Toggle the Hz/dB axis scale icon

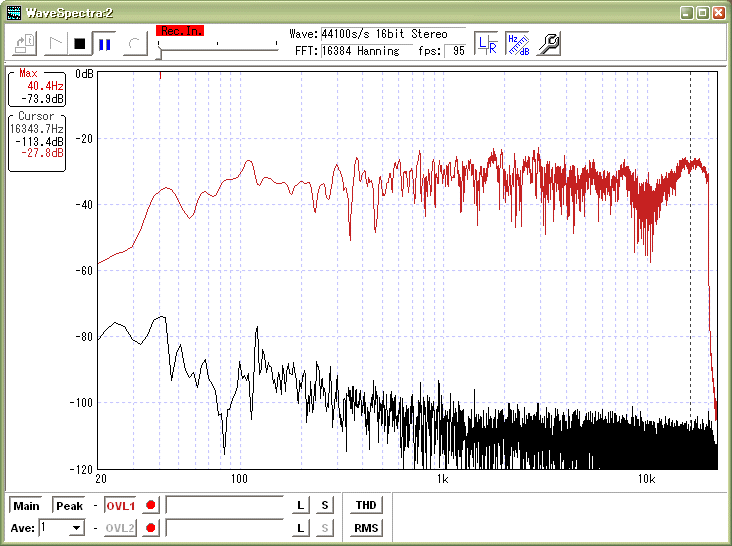coord(517,43)
